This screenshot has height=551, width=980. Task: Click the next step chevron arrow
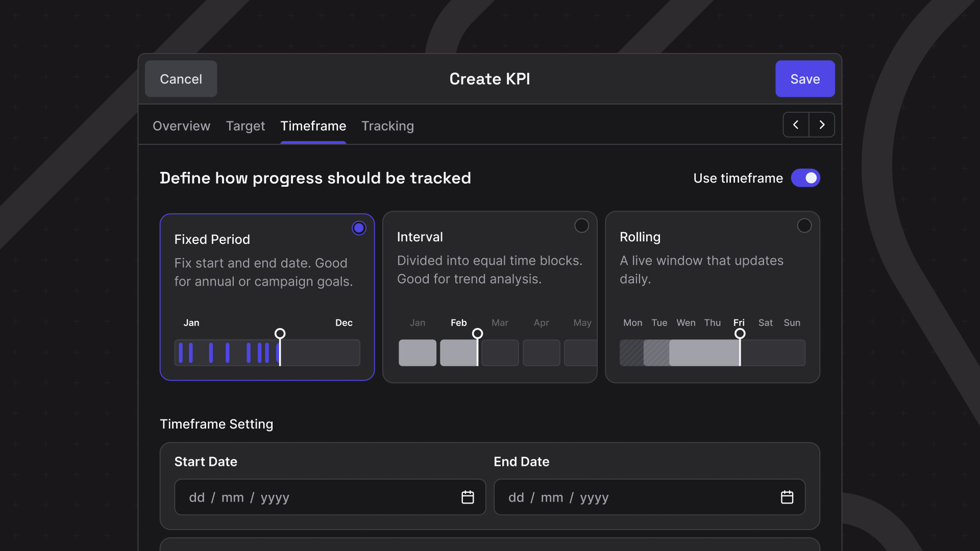click(x=822, y=124)
